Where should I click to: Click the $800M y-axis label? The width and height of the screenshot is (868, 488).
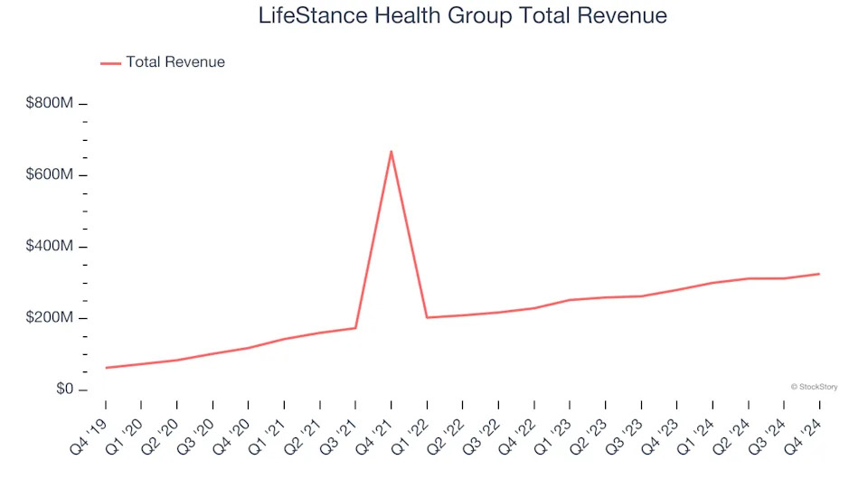click(x=49, y=102)
